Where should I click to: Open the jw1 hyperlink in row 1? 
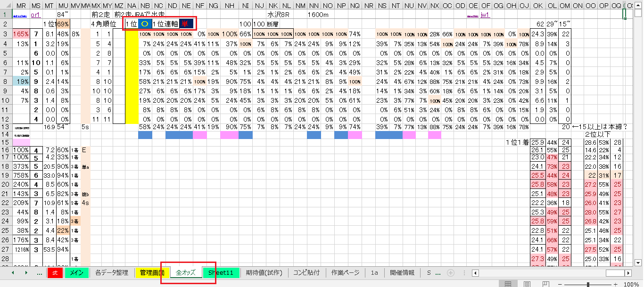485,15
